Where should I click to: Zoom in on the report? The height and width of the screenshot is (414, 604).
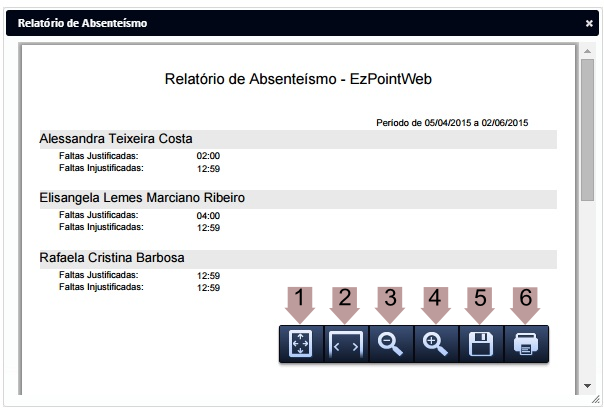435,344
